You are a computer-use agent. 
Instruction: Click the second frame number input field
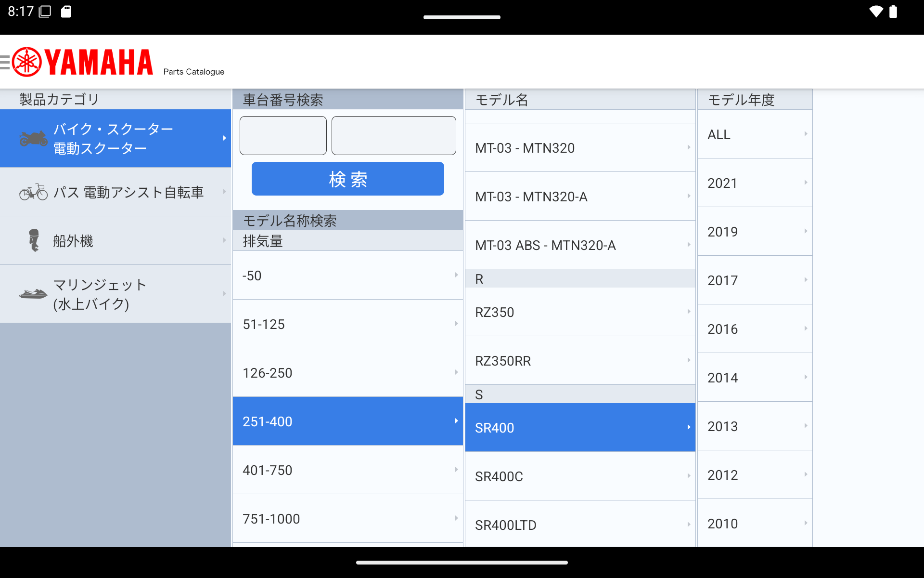pyautogui.click(x=394, y=135)
